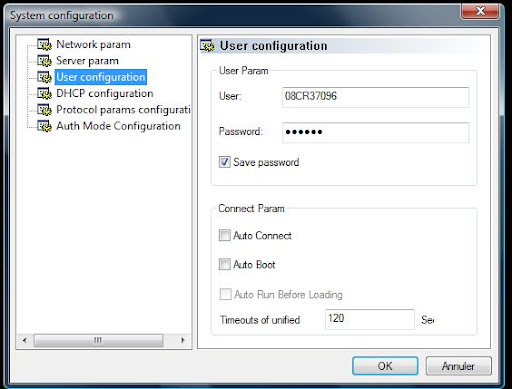Click the Auth Mode Configuration icon
Viewport: 512px width, 389px height.
coord(44,126)
